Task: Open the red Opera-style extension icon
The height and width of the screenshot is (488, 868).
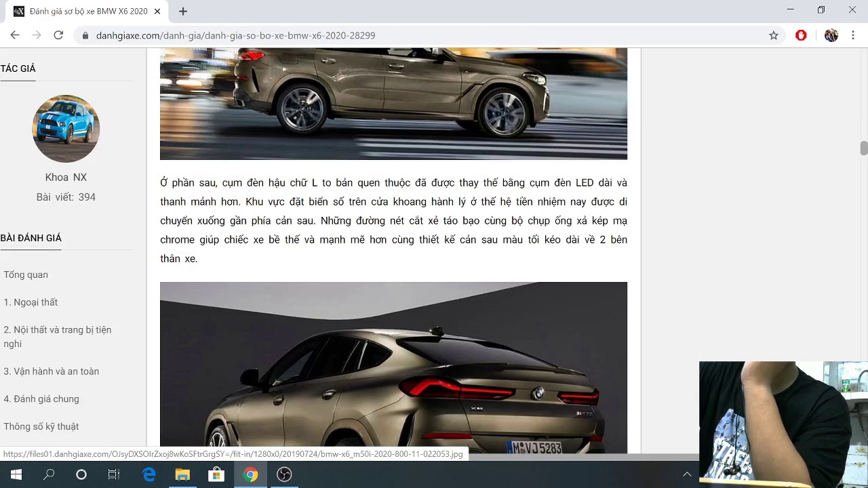Action: click(x=801, y=35)
